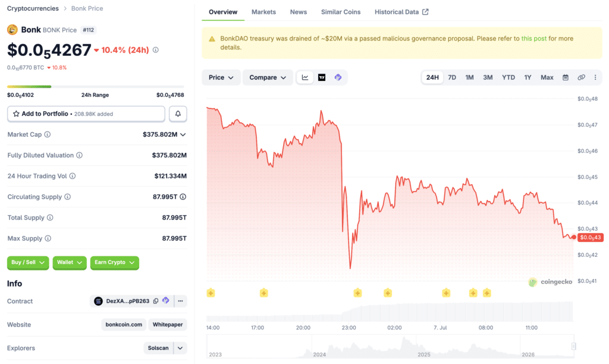Click the 24h range progress bar

coord(96,87)
